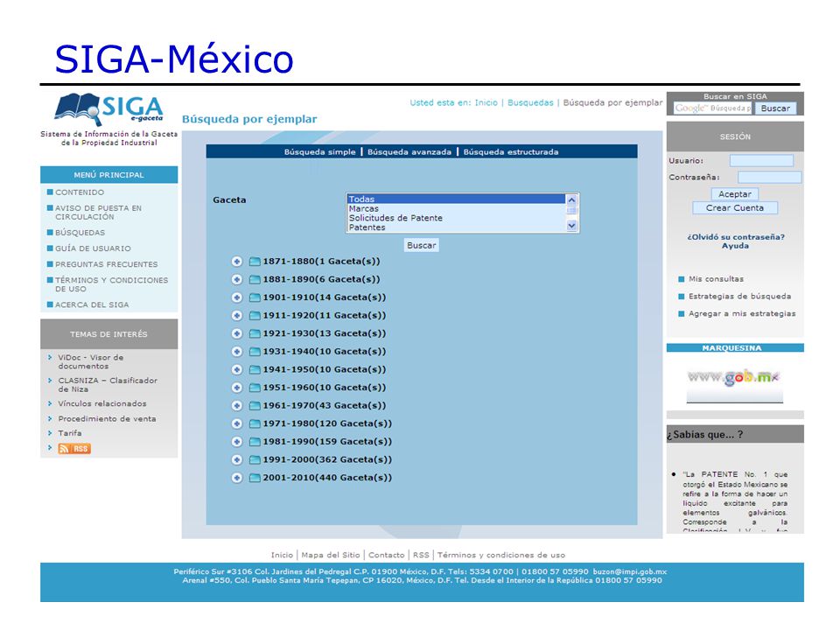This screenshot has width=840, height=630.
Task: Click folder icon for 1941-1950 gazettes
Action: pos(255,369)
